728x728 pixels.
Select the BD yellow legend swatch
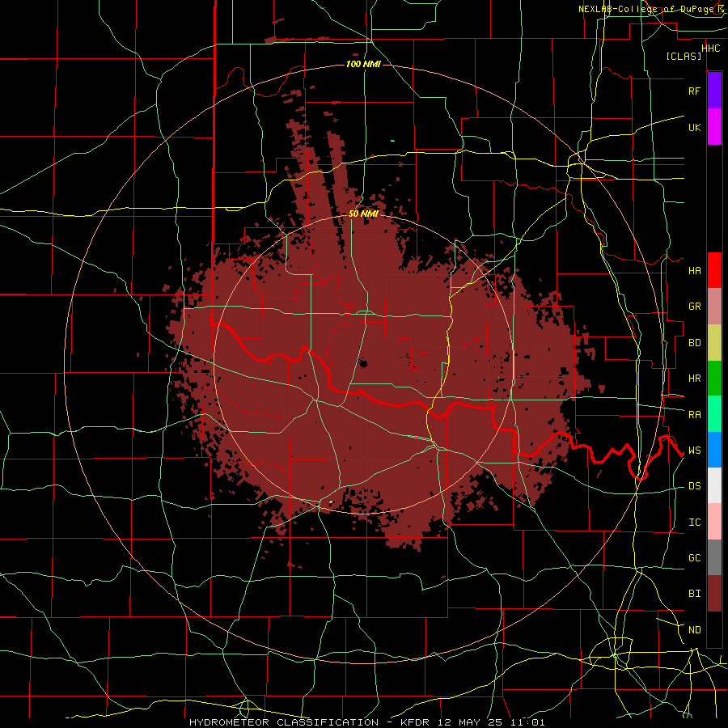click(x=714, y=343)
